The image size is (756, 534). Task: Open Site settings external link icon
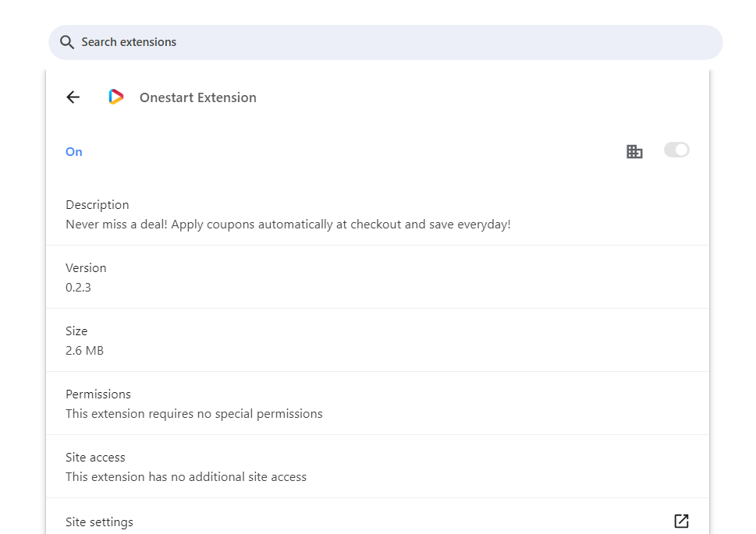pyautogui.click(x=681, y=521)
